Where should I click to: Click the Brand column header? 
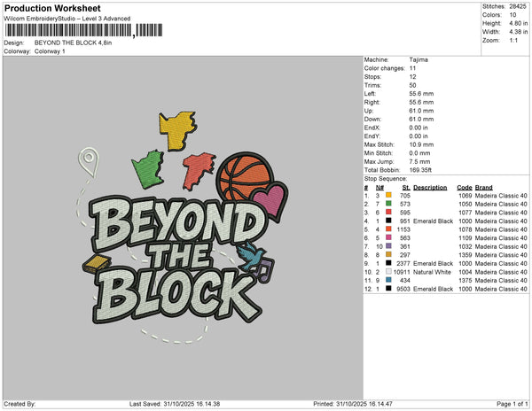[x=483, y=188]
